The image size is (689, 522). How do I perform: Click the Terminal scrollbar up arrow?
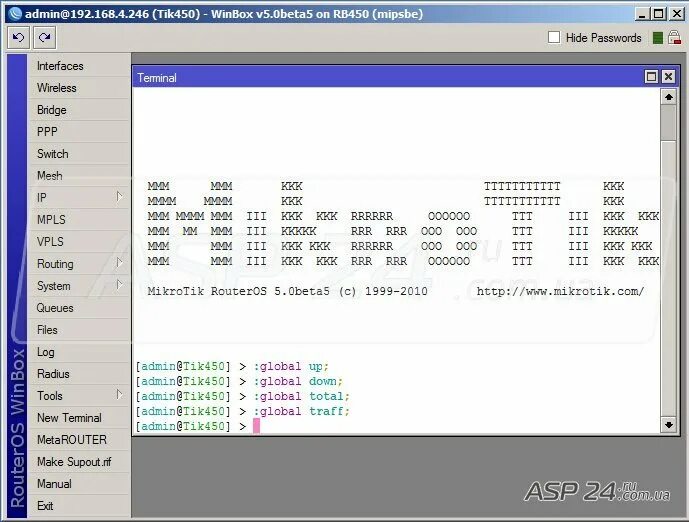(668, 97)
